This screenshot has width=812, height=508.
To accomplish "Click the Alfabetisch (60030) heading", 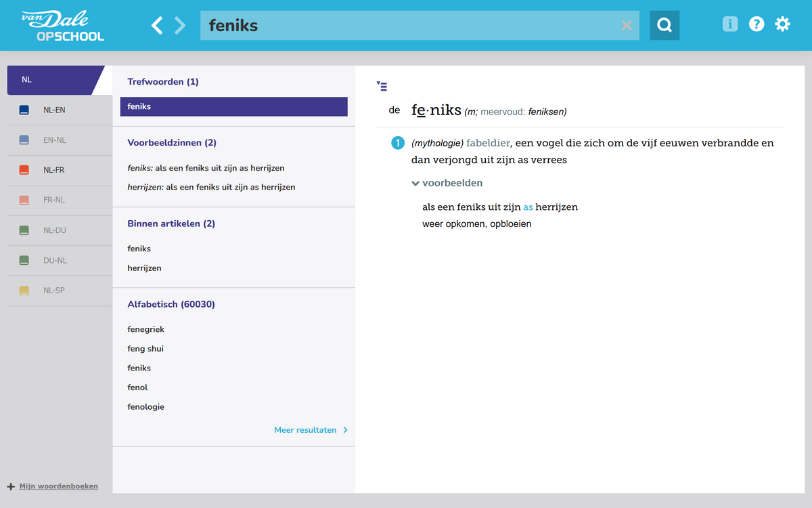I will point(171,304).
